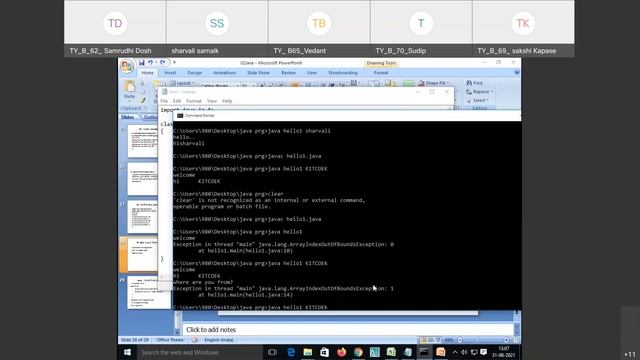Open Excel from the taskbar
The image size is (640, 360).
tap(391, 352)
